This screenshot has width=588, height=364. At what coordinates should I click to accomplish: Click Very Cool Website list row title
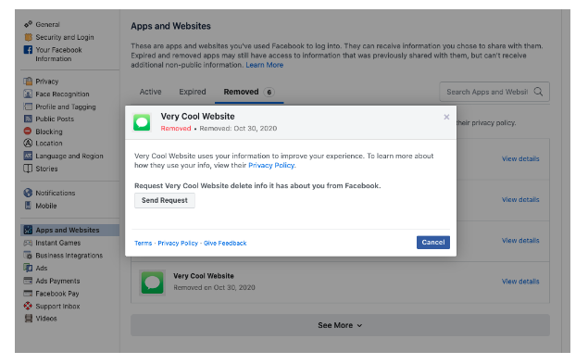click(x=204, y=276)
